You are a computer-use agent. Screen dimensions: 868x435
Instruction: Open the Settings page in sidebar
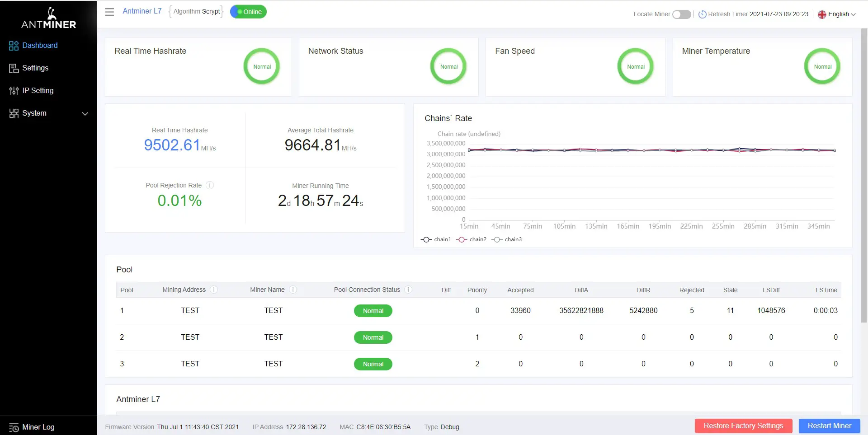click(x=35, y=68)
